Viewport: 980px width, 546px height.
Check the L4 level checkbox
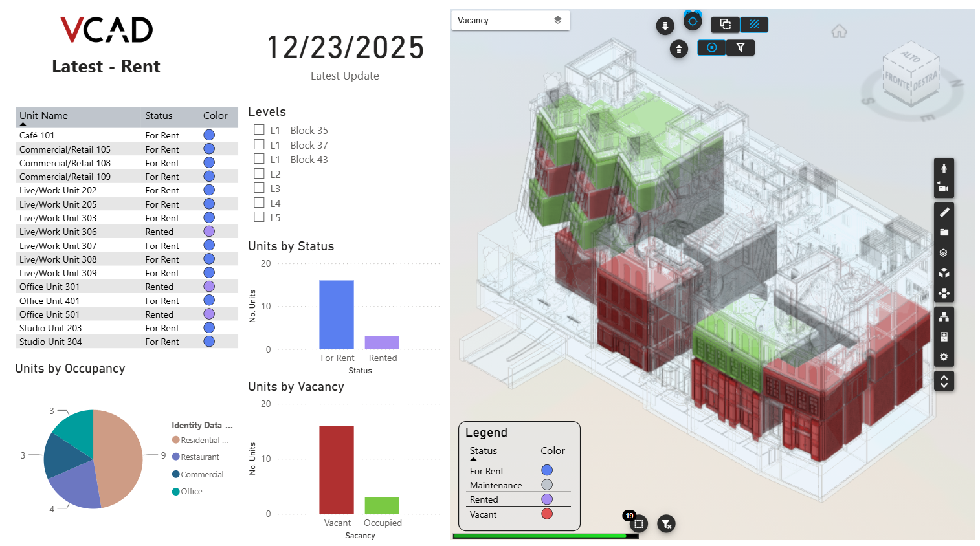point(259,202)
